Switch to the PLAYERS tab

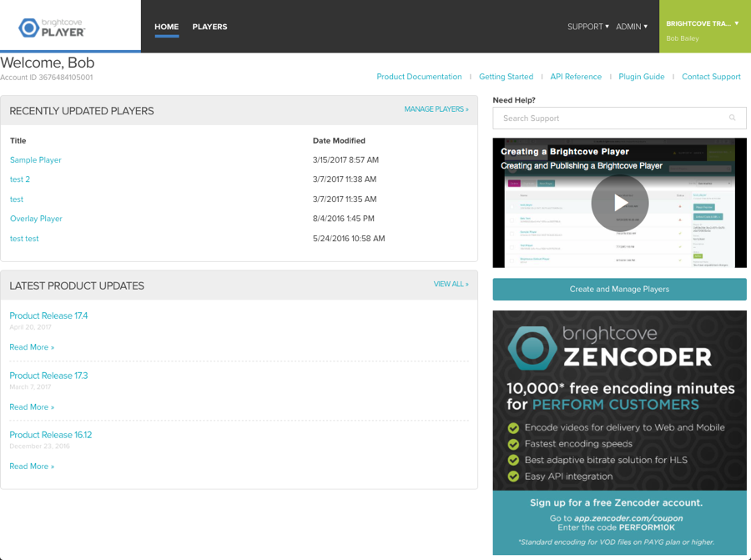(209, 27)
